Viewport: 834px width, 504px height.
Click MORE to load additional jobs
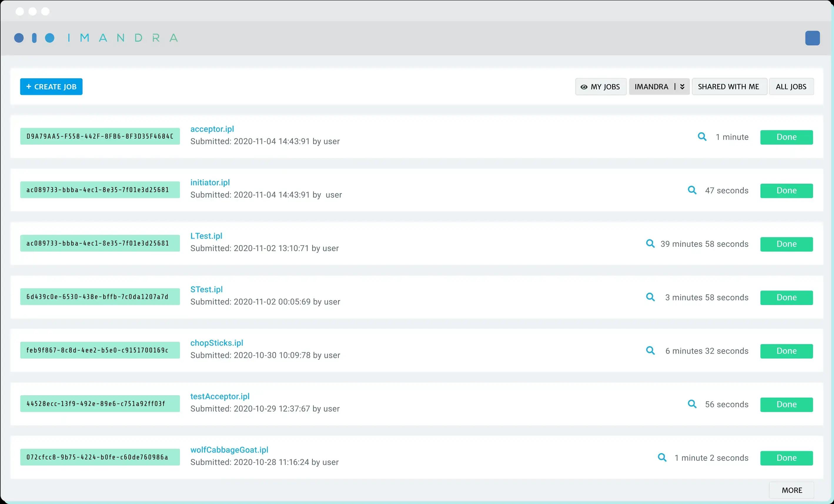click(x=792, y=490)
